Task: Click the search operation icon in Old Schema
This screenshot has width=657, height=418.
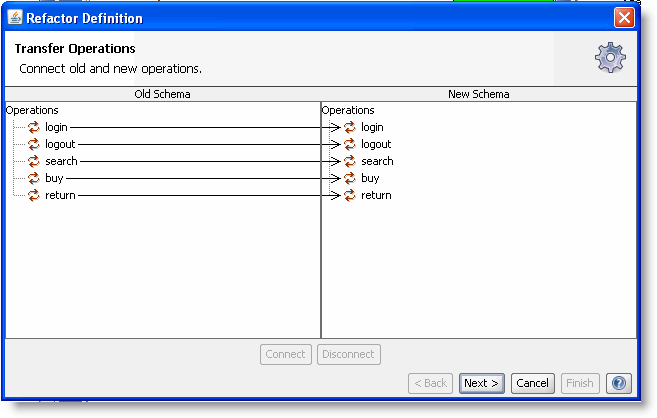Action: tap(34, 161)
